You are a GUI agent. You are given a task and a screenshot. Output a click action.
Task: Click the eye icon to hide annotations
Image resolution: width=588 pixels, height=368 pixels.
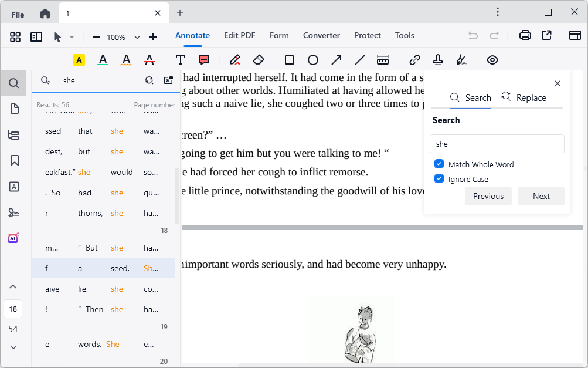pos(492,59)
